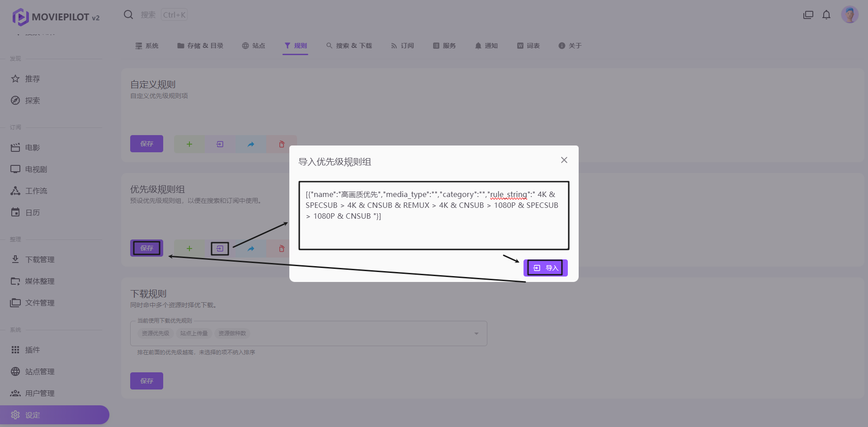Viewport: 868px width, 427px height.
Task: Save the download rules section
Action: (146, 381)
